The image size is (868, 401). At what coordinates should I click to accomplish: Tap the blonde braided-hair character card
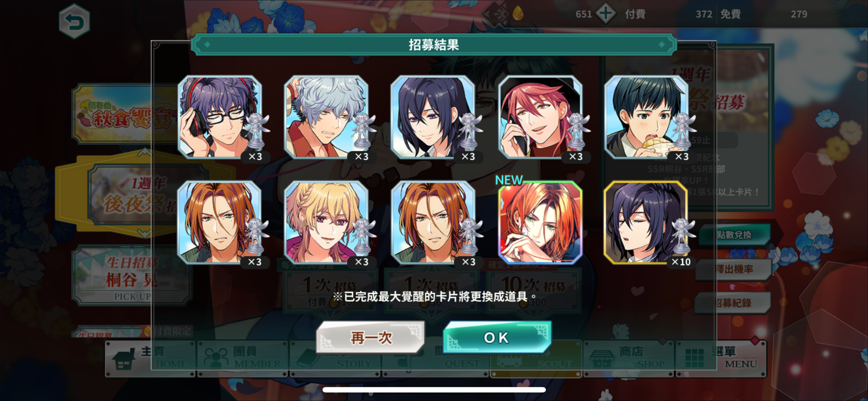click(x=326, y=222)
